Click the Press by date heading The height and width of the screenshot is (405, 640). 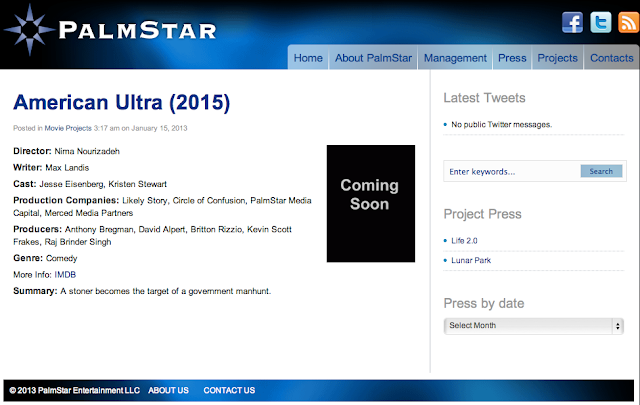click(484, 303)
